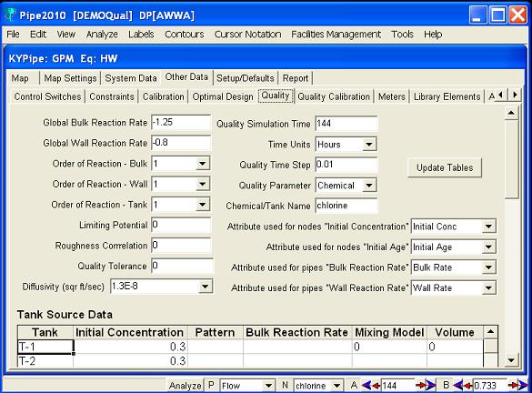Viewport: 532px width, 393px height.
Task: Open the Order of Reaction - Wall dropdown
Action: coord(203,184)
